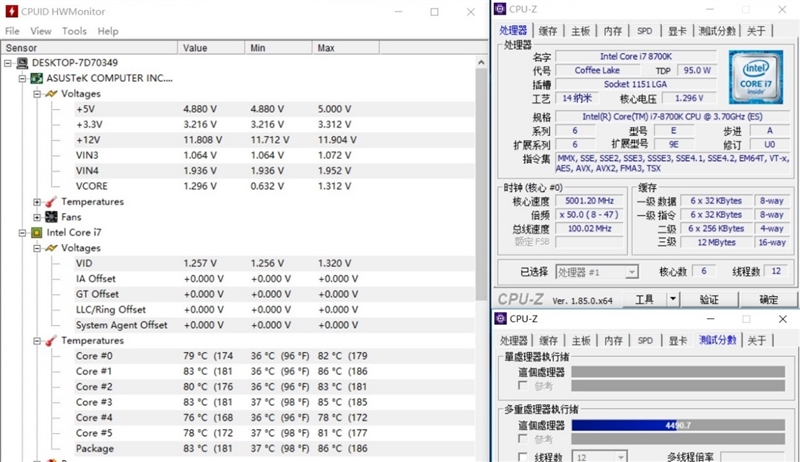The image size is (800, 462).
Task: Click the HWMonitor scrollbar up arrow
Action: click(481, 62)
